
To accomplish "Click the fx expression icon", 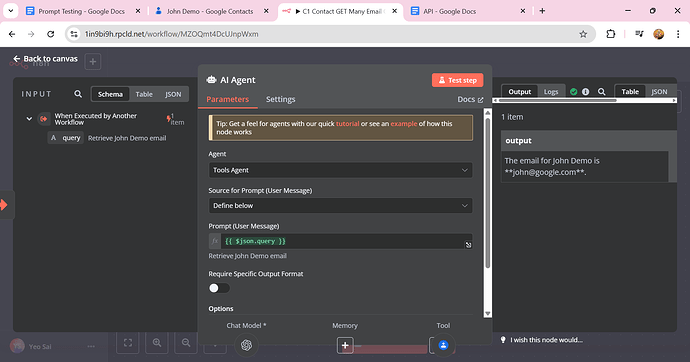I will (x=215, y=241).
